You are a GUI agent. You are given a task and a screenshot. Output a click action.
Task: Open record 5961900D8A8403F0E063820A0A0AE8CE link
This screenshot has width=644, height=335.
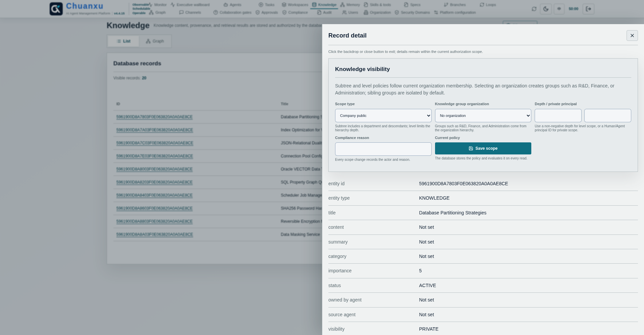point(154,195)
